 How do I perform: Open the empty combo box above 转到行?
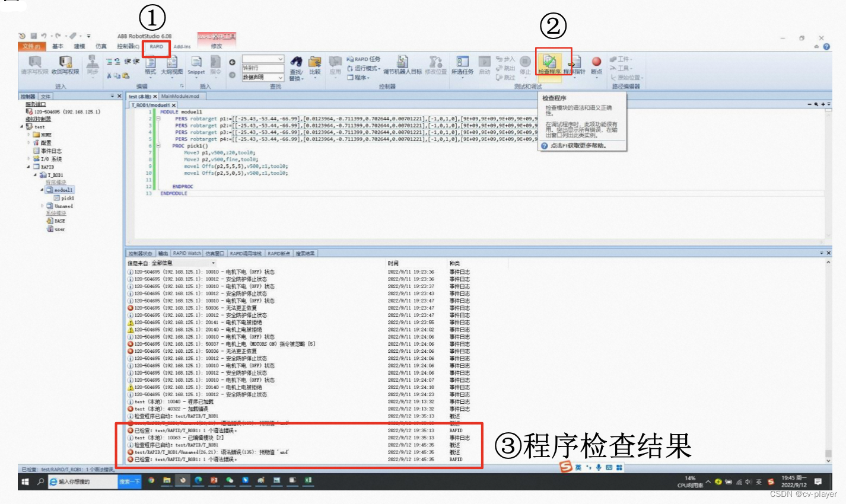[x=263, y=59]
